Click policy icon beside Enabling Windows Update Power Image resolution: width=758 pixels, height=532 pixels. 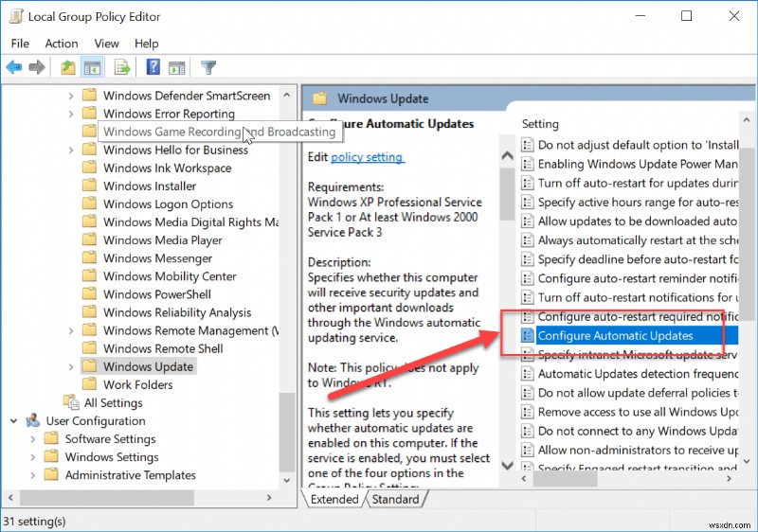[x=528, y=164]
